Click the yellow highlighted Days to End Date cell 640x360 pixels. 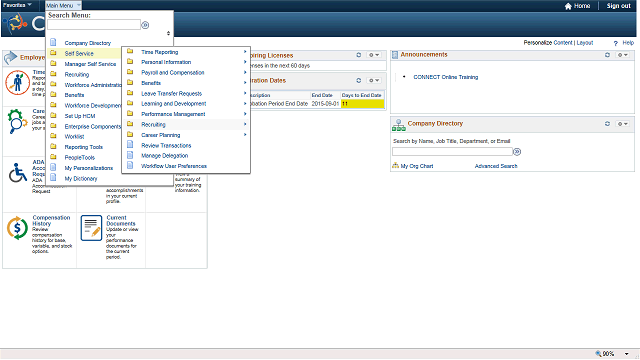pos(362,104)
